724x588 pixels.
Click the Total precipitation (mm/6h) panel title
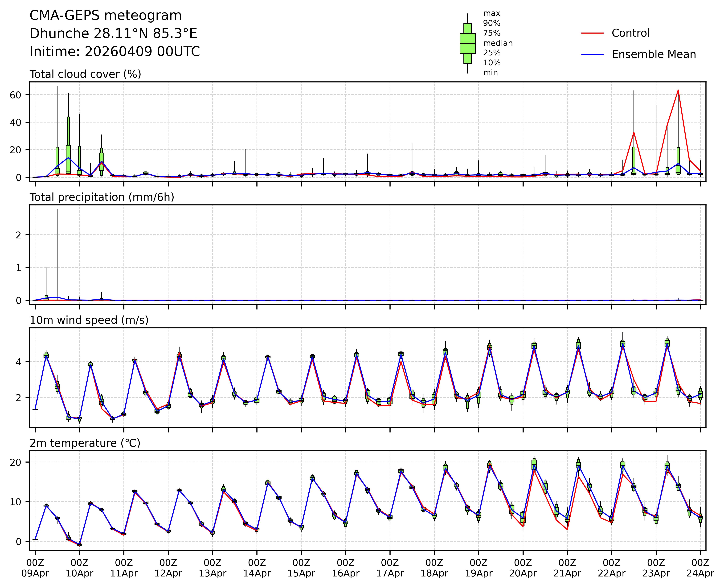[x=102, y=197]
